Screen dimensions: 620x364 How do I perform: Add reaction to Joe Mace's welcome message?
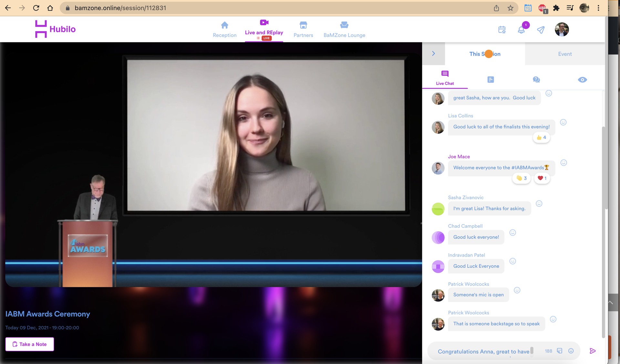pos(563,163)
